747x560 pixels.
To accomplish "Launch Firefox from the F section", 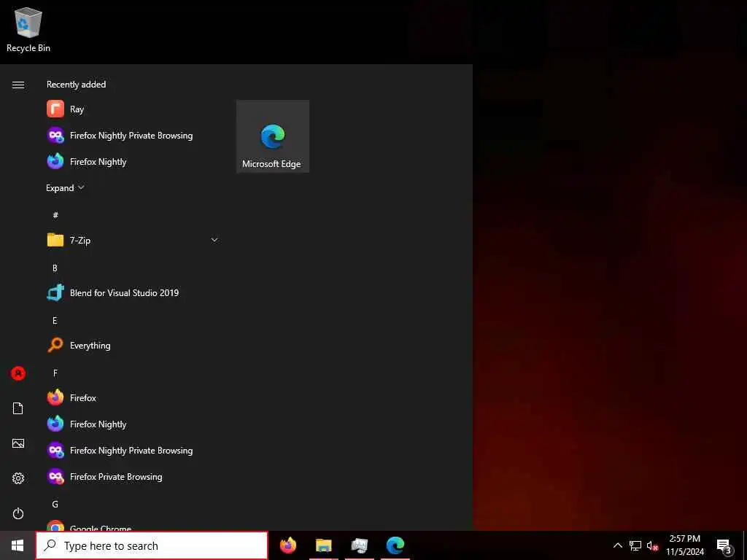I will point(133,397).
